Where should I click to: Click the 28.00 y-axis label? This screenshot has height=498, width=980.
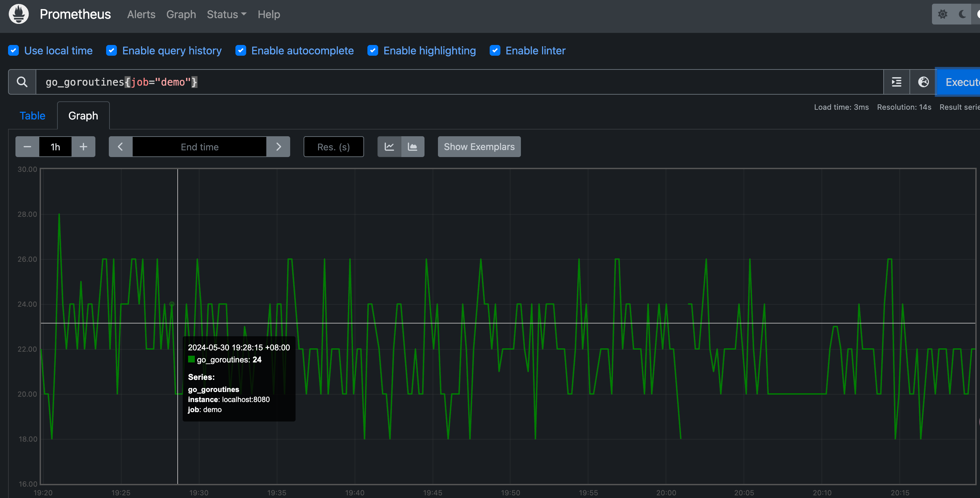click(x=28, y=214)
